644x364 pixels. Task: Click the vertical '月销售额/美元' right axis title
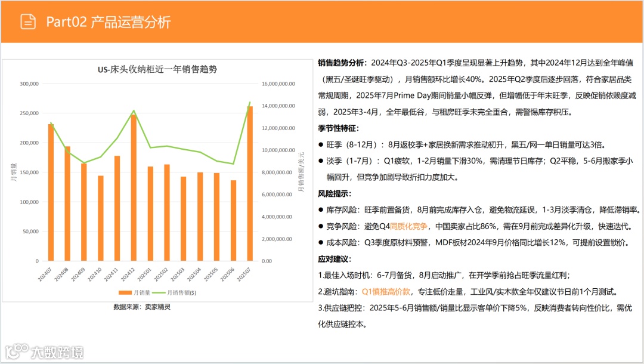[301, 172]
